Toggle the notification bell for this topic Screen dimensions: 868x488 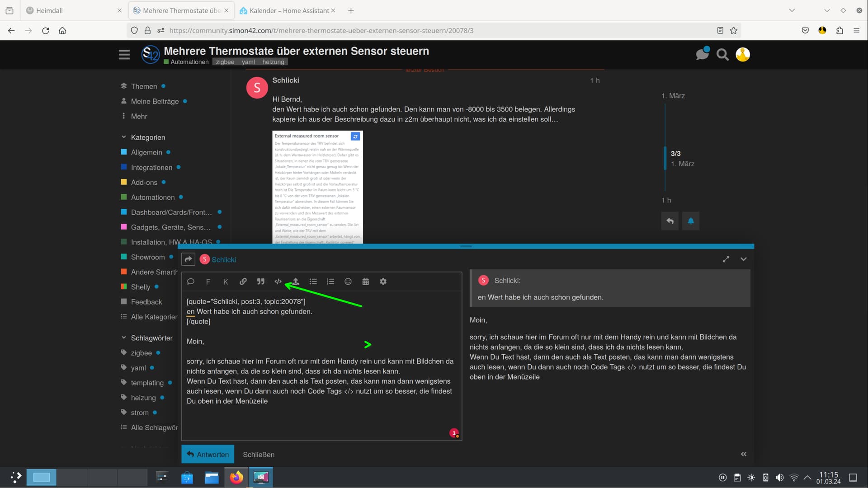[690, 221]
